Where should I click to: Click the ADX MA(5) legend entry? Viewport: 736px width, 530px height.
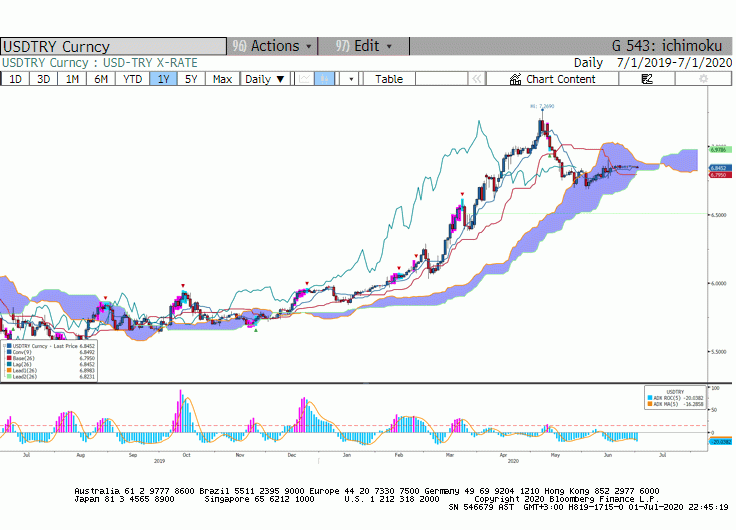click(675, 404)
